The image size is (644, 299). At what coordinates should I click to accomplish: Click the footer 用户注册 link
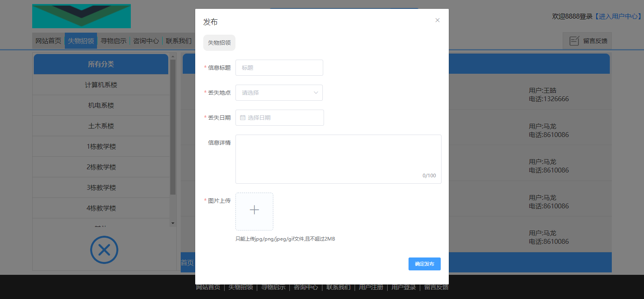[371, 287]
